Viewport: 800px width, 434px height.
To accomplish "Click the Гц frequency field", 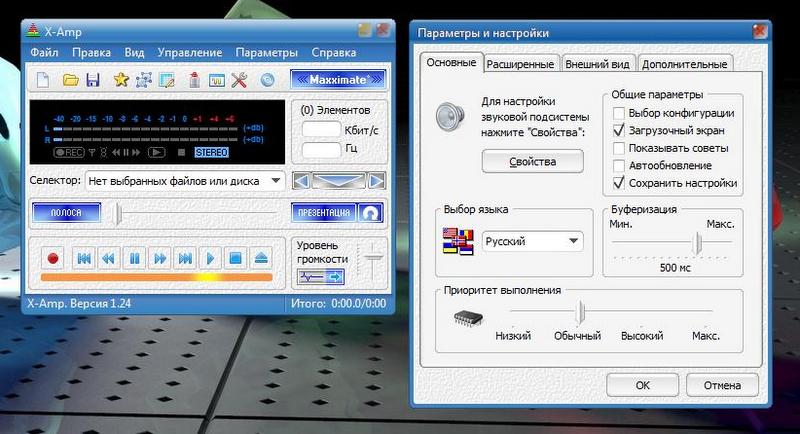I will tap(321, 150).
